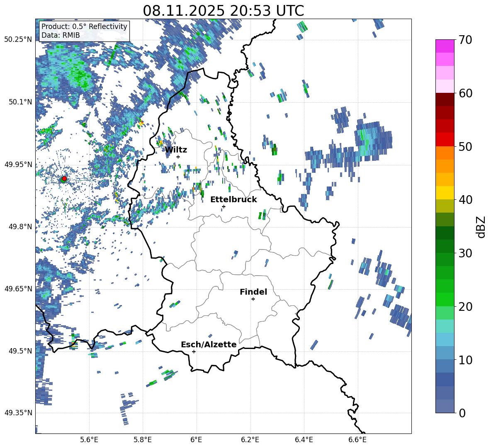The height and width of the screenshot is (448, 491).
Task: Click the 5.8°E longitude tick label
Action: 143,440
